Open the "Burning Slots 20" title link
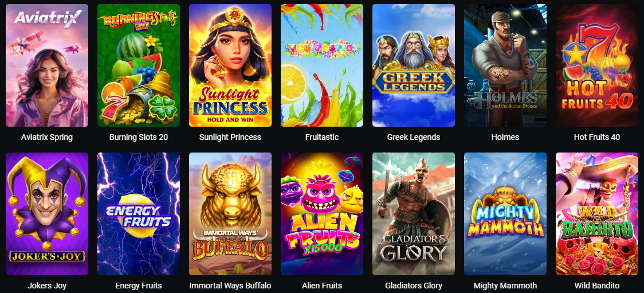This screenshot has height=293, width=644. click(139, 137)
